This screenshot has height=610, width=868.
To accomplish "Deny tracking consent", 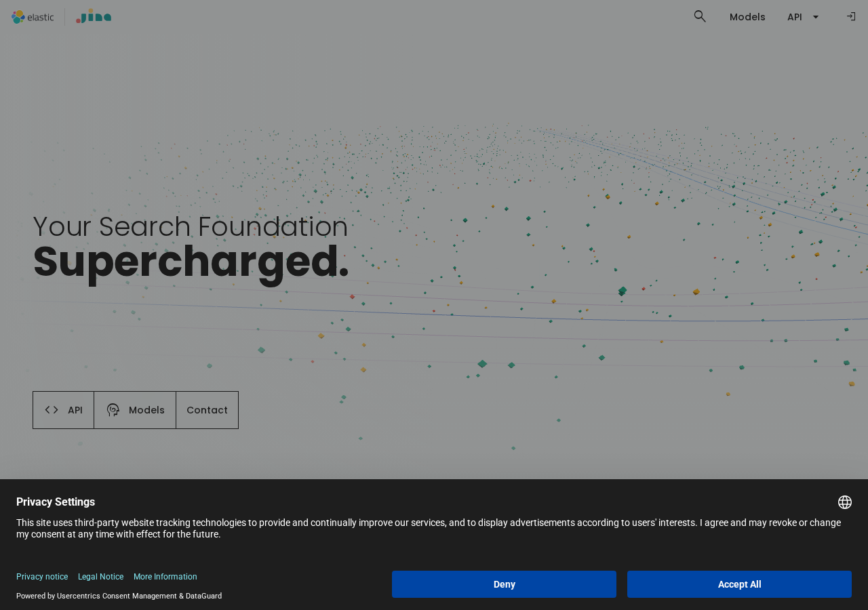I will point(504,584).
